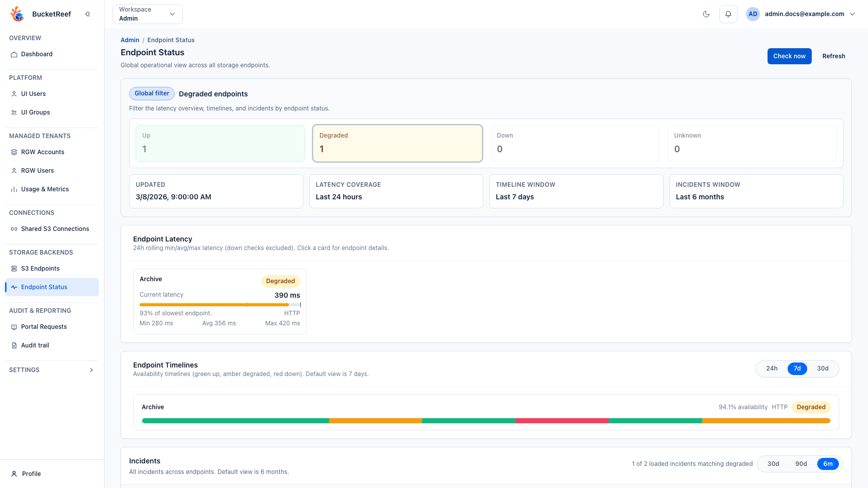Viewport: 868px width, 488px height.
Task: Click the 390 ms current latency value
Action: click(287, 295)
